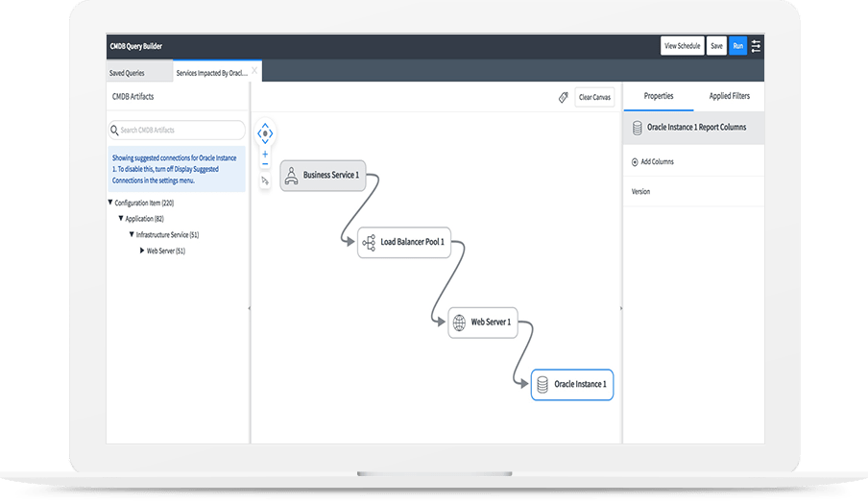The height and width of the screenshot is (503, 868).
Task: Click the tag icon beside Clear Canvas
Action: pyautogui.click(x=563, y=97)
